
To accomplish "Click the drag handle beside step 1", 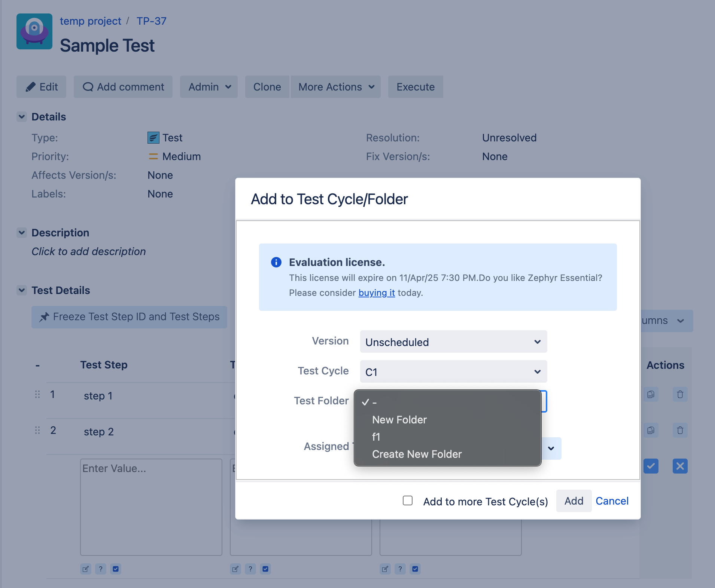I will 37,394.
